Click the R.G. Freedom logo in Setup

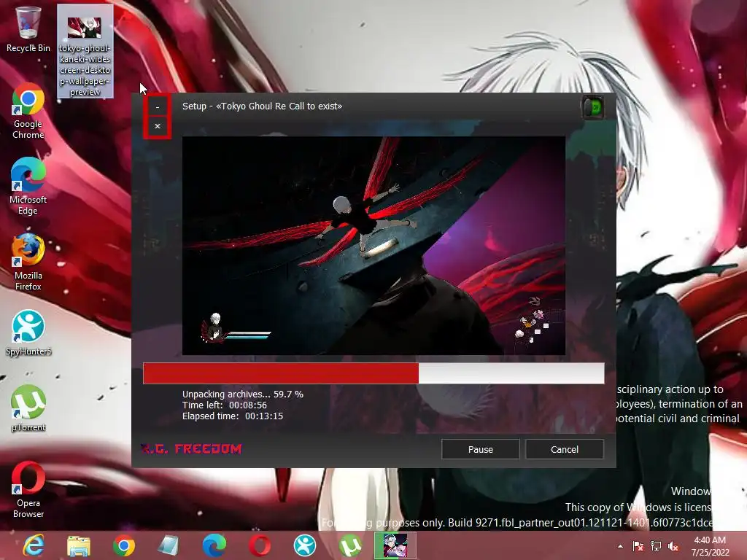192,448
